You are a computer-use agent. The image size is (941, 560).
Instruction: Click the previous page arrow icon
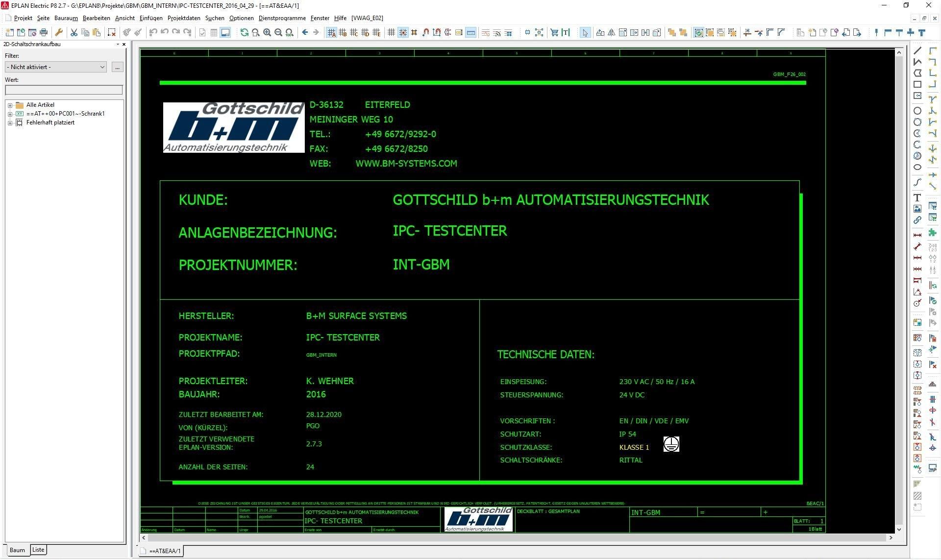(305, 32)
